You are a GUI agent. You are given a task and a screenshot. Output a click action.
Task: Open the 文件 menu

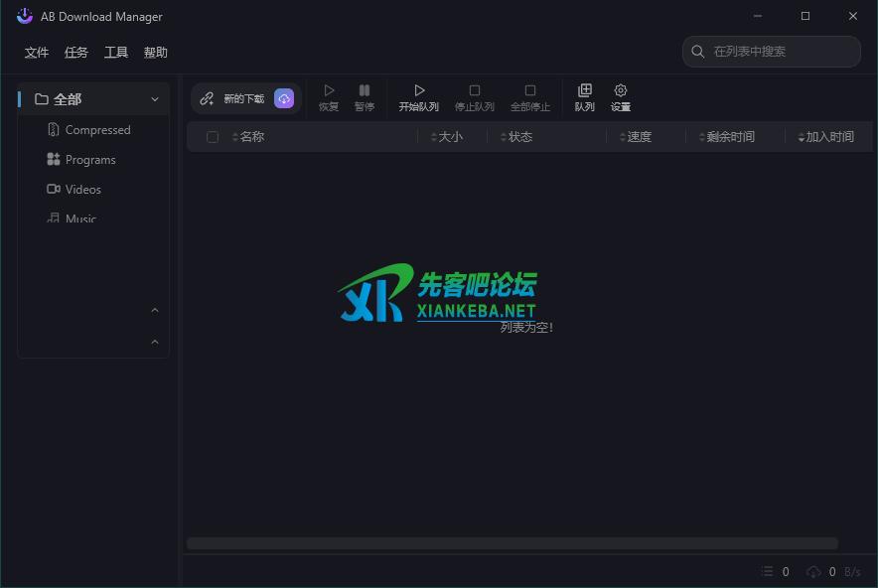point(37,53)
